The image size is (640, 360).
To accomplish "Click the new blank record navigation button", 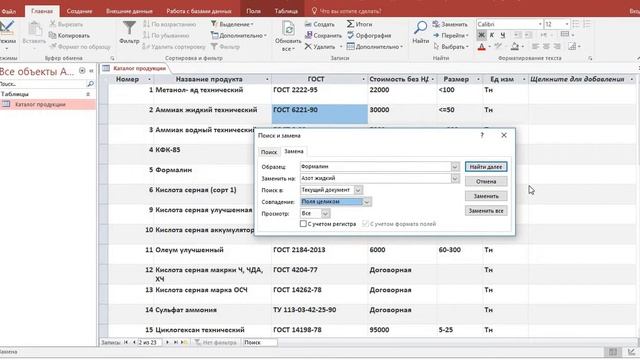I will 184,342.
